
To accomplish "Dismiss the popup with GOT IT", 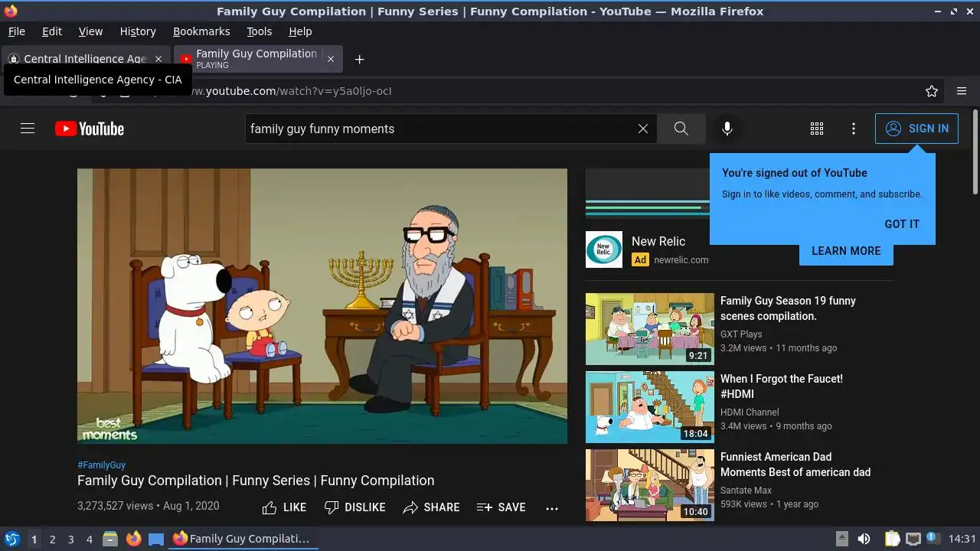I will pyautogui.click(x=902, y=224).
